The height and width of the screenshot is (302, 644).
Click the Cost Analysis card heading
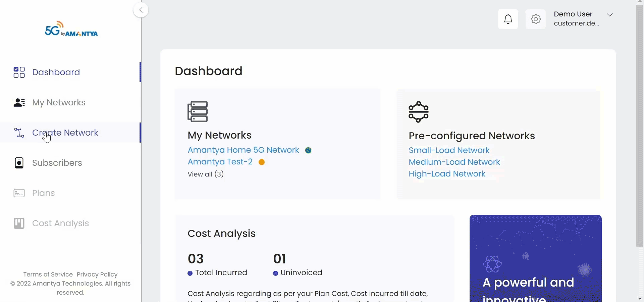(222, 234)
